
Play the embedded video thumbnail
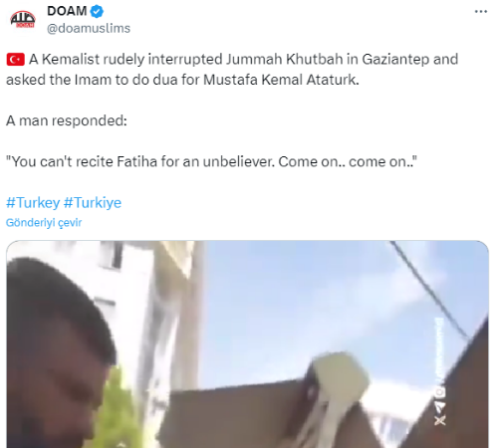pyautogui.click(x=247, y=344)
